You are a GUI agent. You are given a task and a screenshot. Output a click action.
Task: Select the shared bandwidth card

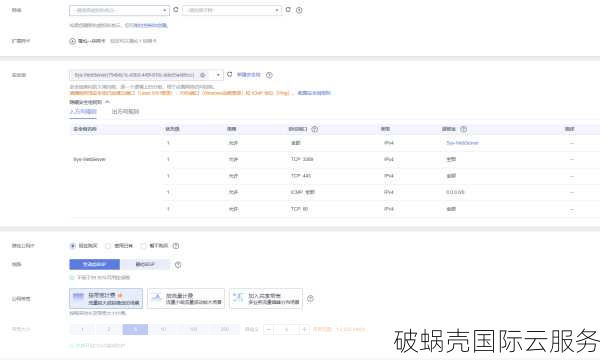coord(266,298)
